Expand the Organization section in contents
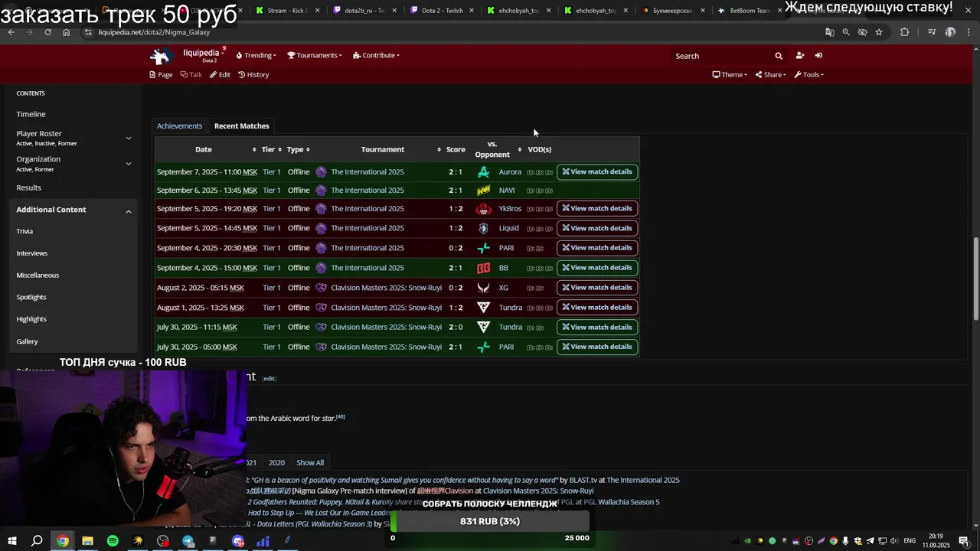Image resolution: width=980 pixels, height=551 pixels. [129, 163]
